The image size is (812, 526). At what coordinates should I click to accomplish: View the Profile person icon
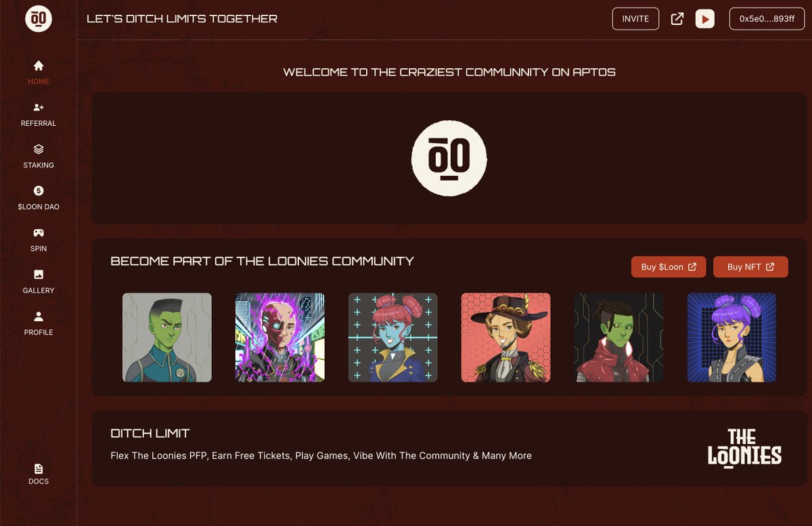click(x=39, y=316)
